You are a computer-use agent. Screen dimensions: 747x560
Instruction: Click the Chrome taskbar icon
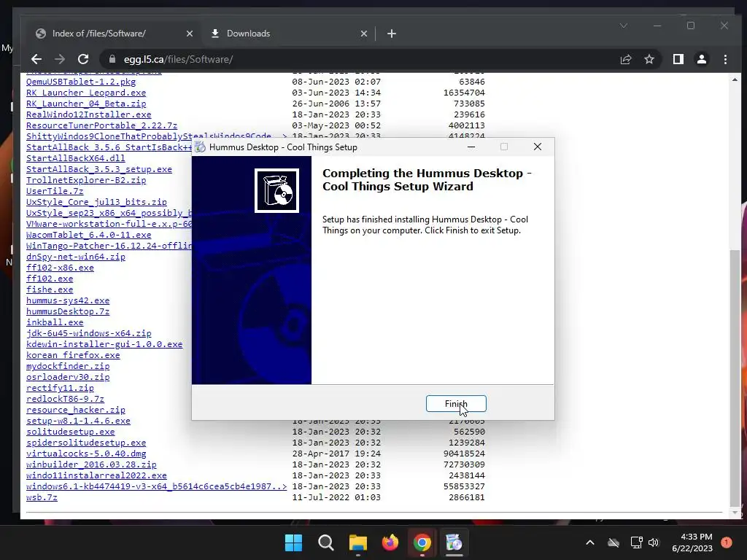point(422,542)
